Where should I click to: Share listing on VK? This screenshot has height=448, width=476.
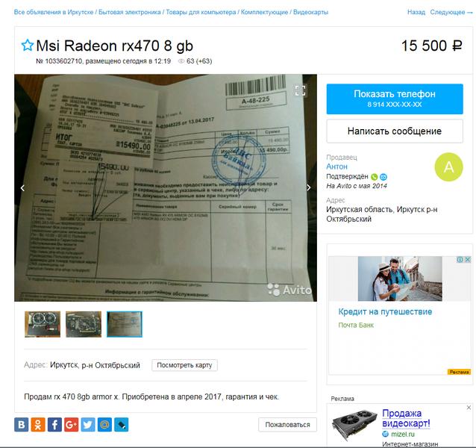(x=21, y=424)
